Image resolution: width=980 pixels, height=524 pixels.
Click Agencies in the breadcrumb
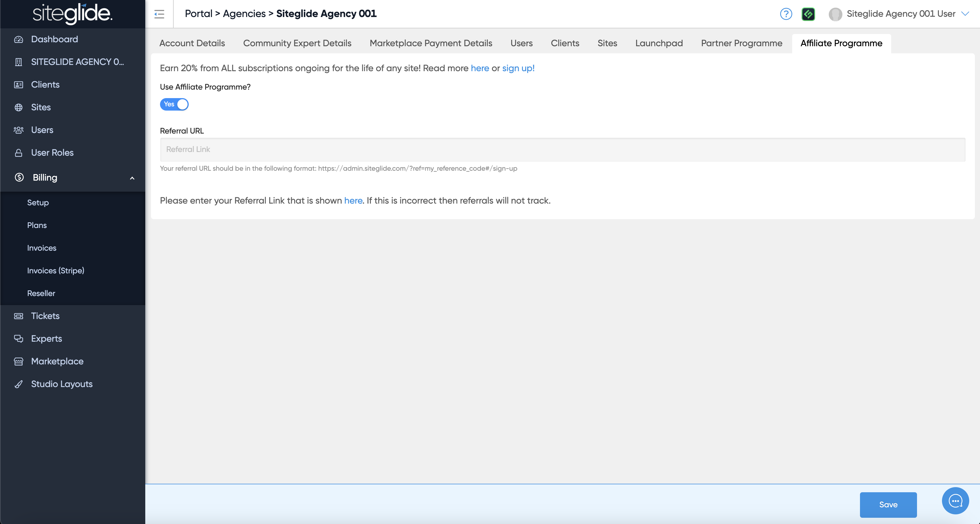244,14
